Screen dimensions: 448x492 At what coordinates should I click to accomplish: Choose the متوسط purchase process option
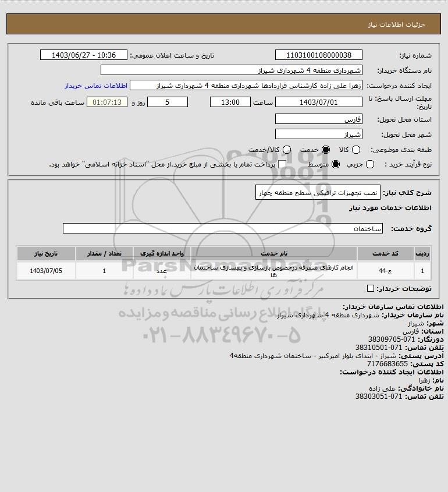coord(336,164)
